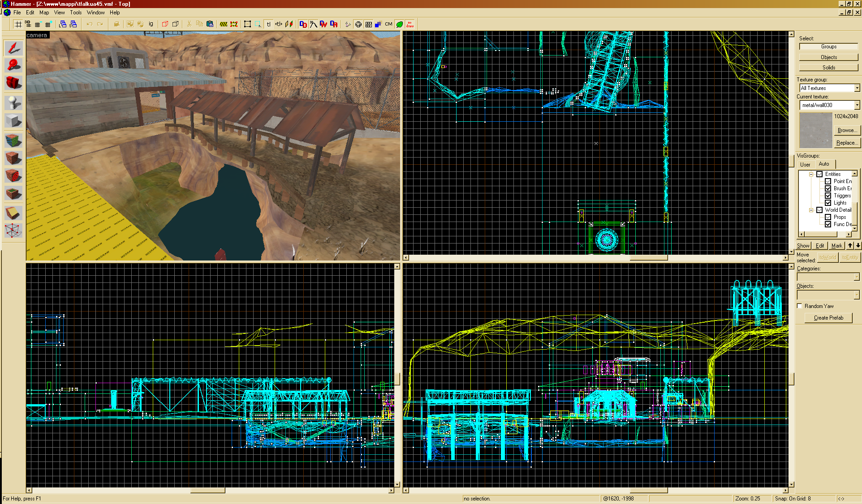Click the paste clipboard icon

click(210, 24)
